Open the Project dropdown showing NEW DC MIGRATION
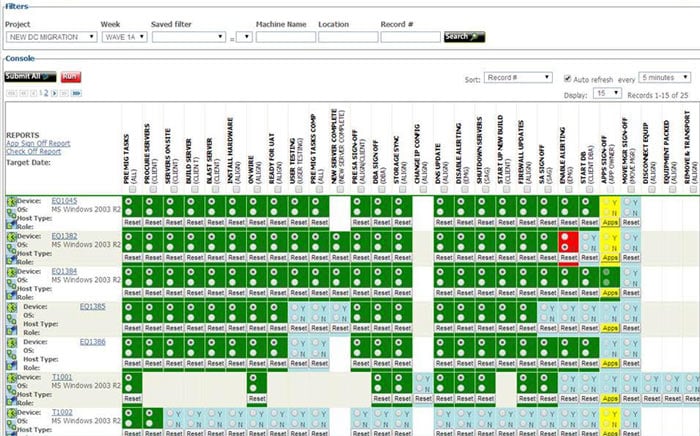 tap(51, 37)
